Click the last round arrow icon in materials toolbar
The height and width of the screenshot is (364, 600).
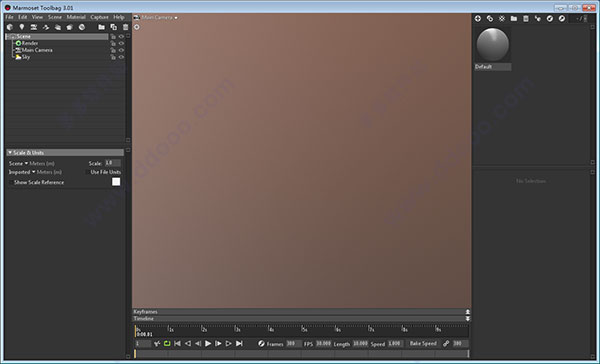[x=561, y=18]
